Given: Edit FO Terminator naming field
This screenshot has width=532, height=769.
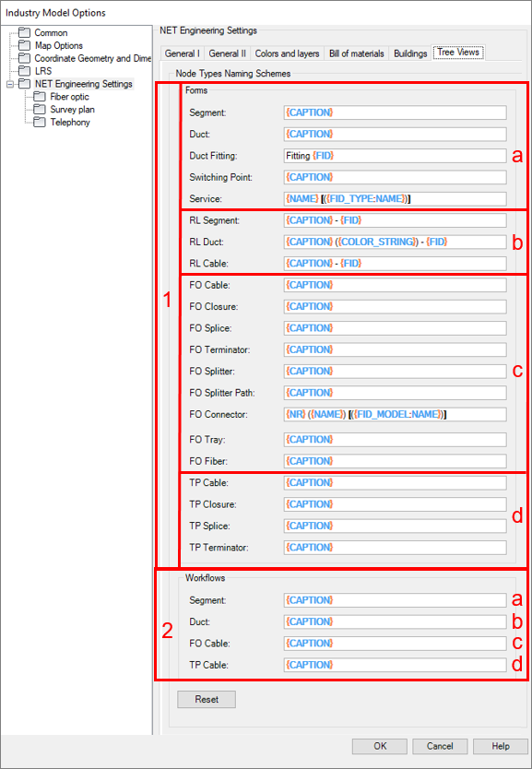Looking at the screenshot, I should [x=395, y=350].
